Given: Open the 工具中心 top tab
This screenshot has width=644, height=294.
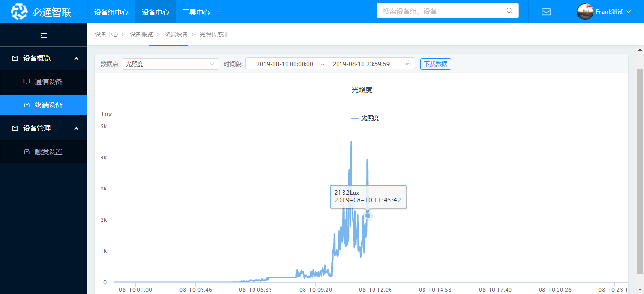Looking at the screenshot, I should pyautogui.click(x=196, y=12).
